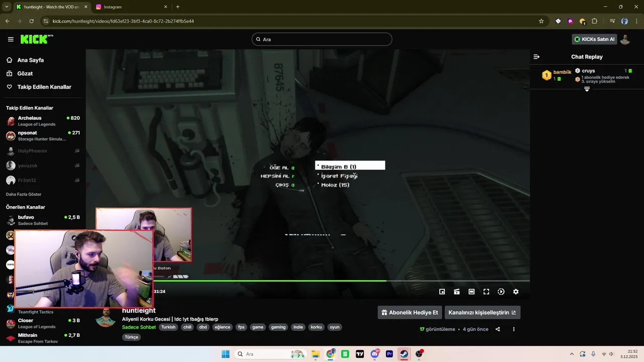
Task: Open the tab search dropdown in Chrome
Action: 7,7
